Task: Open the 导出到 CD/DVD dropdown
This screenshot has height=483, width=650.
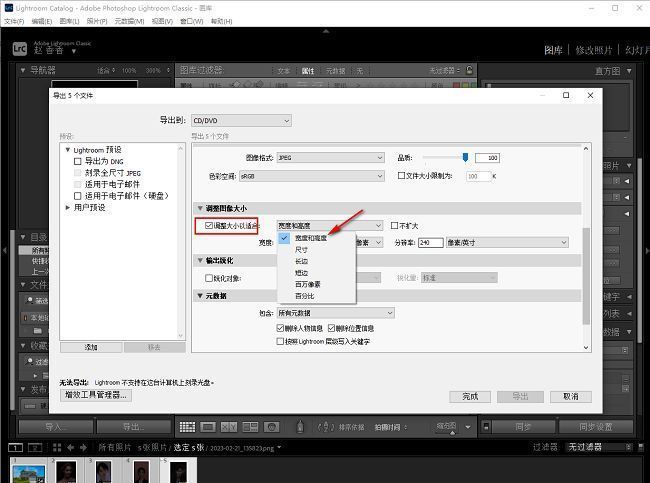Action: [241, 120]
